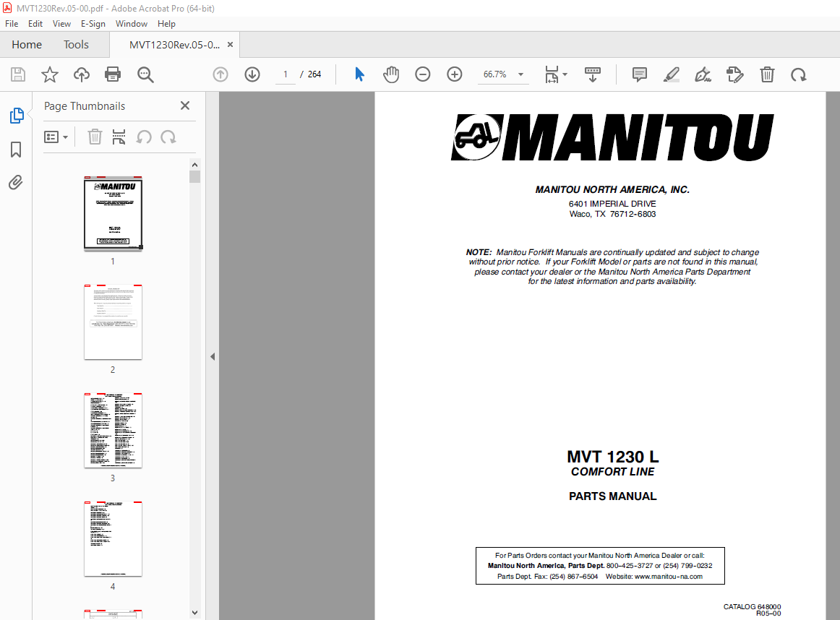The height and width of the screenshot is (620, 840).
Task: Show Page Thumbnails sidebar icon
Action: coord(17,115)
